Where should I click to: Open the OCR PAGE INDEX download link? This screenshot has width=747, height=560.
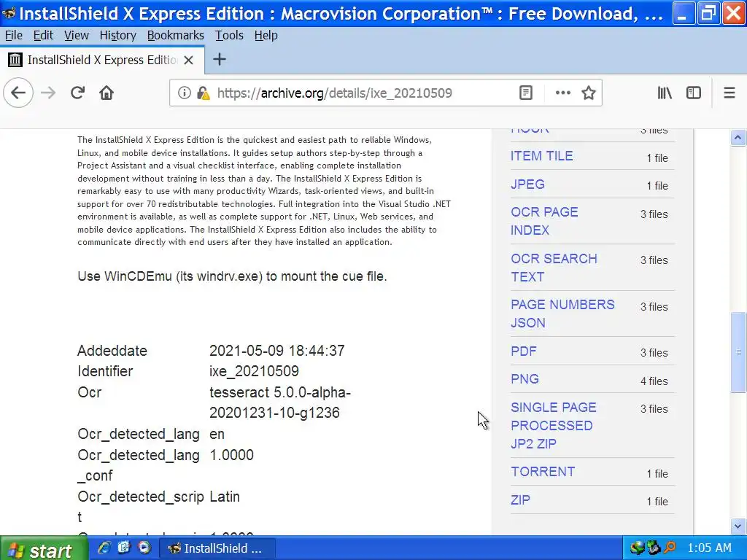544,221
